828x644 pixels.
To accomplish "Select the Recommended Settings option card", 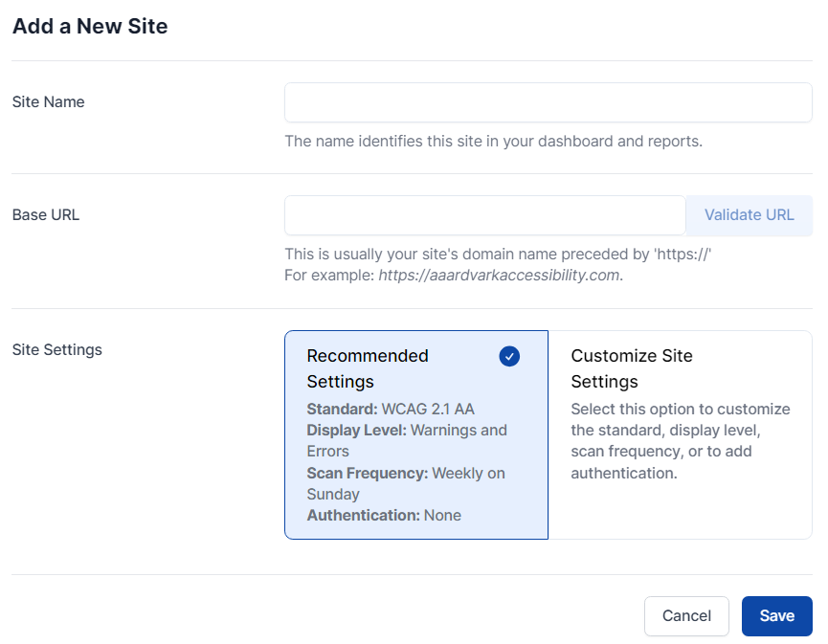I will pos(415,434).
